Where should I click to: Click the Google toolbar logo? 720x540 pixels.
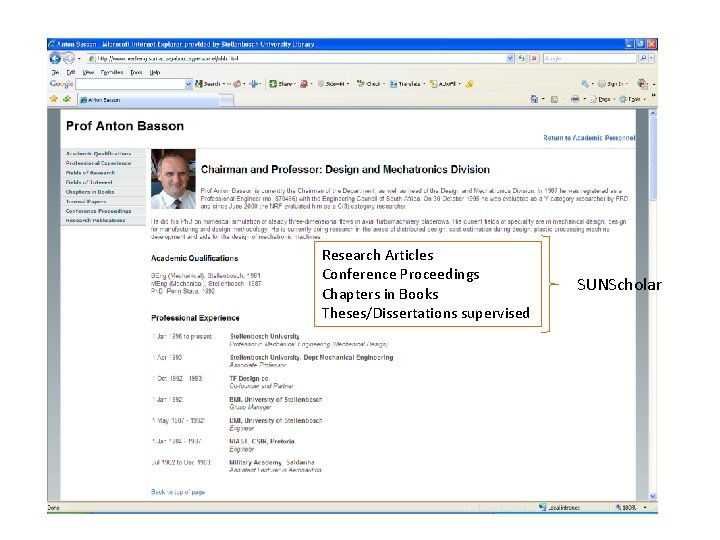coord(62,84)
